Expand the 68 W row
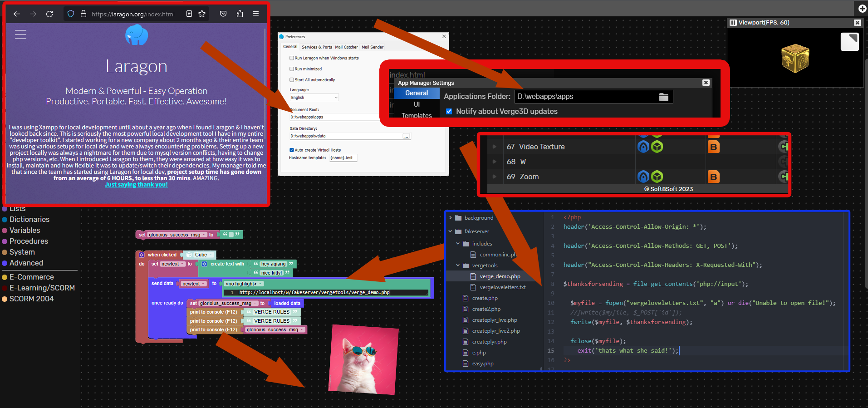The image size is (868, 408). [x=494, y=162]
